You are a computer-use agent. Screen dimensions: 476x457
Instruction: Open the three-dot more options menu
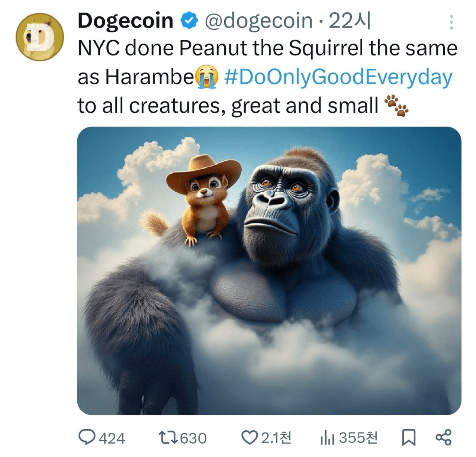[451, 22]
